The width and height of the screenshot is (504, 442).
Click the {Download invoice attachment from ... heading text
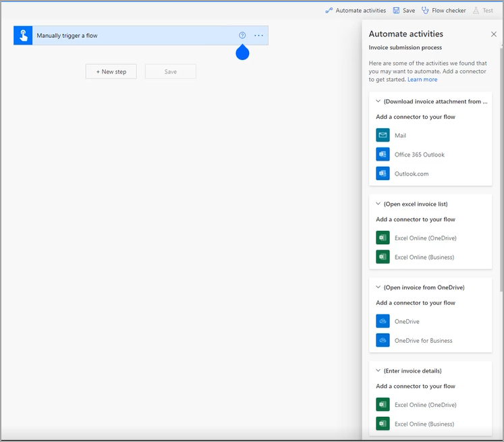point(436,102)
